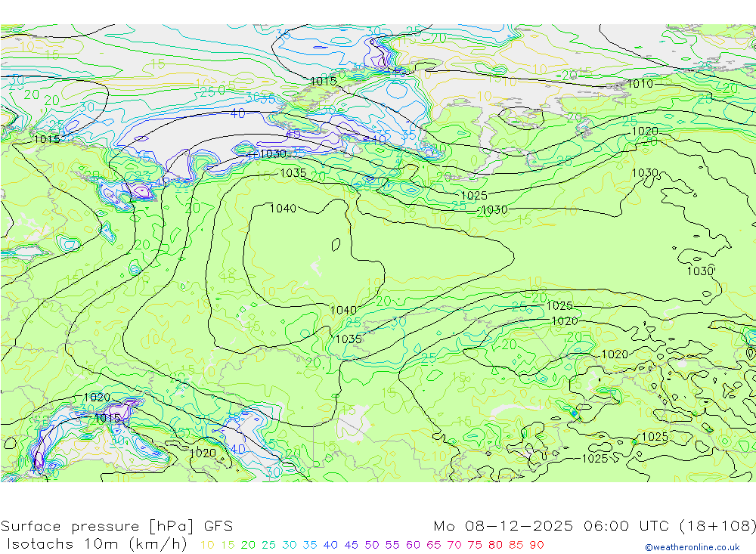Select the blue 40 value in isotach legend

tap(331, 546)
